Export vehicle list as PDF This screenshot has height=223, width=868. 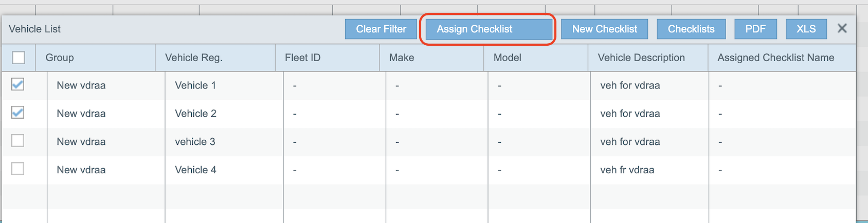(x=755, y=29)
